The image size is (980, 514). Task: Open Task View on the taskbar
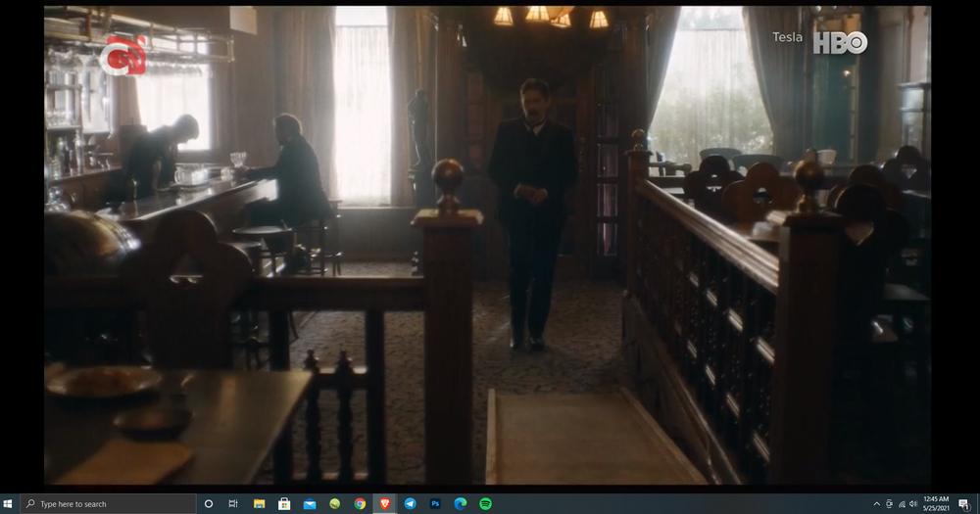pos(233,503)
